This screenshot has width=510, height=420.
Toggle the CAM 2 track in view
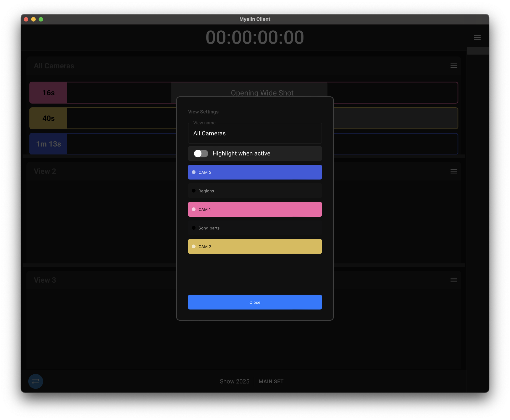pos(255,246)
